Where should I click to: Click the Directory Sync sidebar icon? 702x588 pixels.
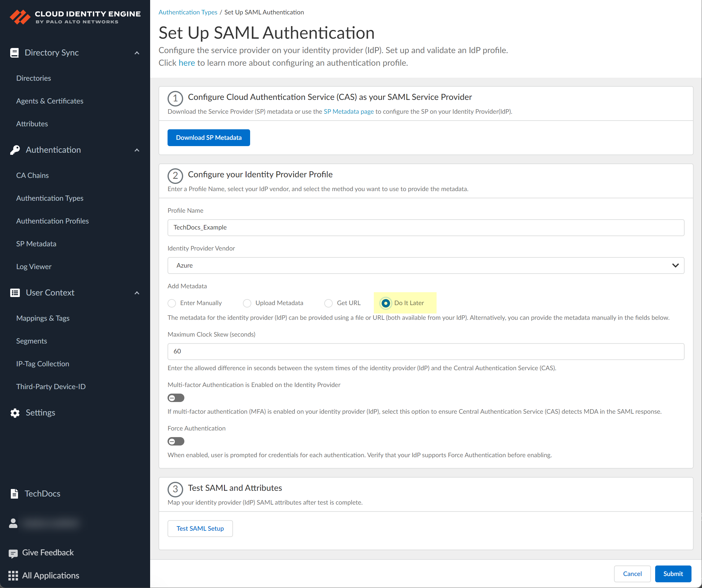tap(14, 52)
